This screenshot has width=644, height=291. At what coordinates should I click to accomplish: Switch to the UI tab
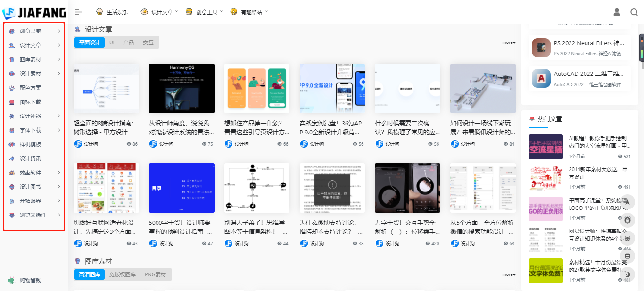pos(112,42)
